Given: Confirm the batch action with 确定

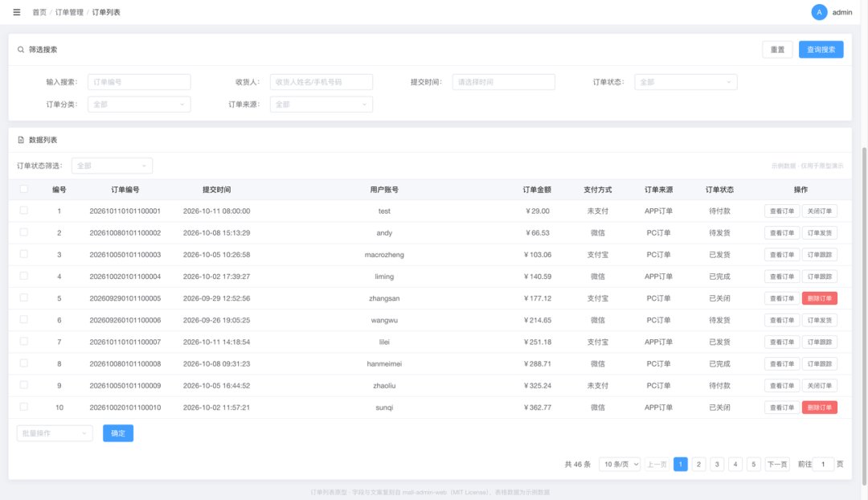Looking at the screenshot, I should coord(118,433).
